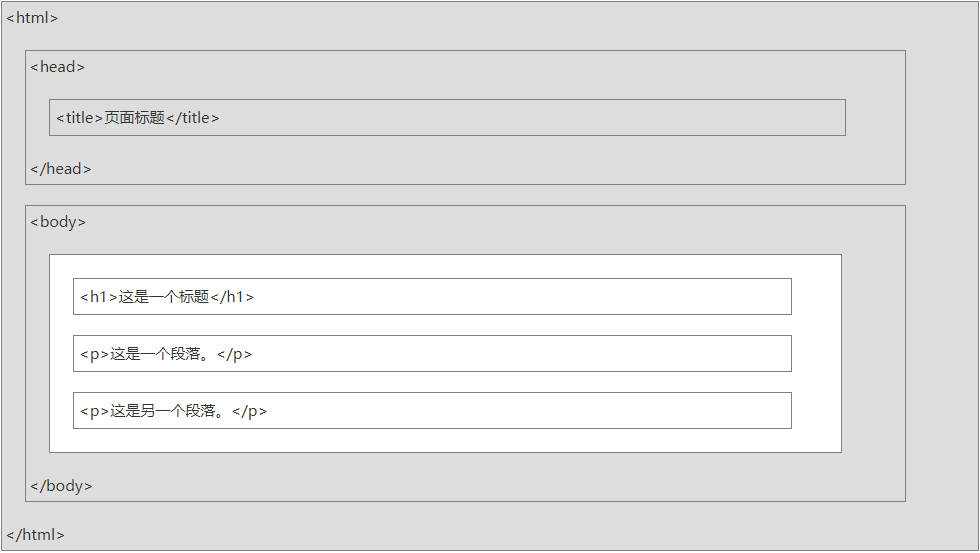Select the opening <title> tag
Screen dimensions: 980x553
point(80,118)
